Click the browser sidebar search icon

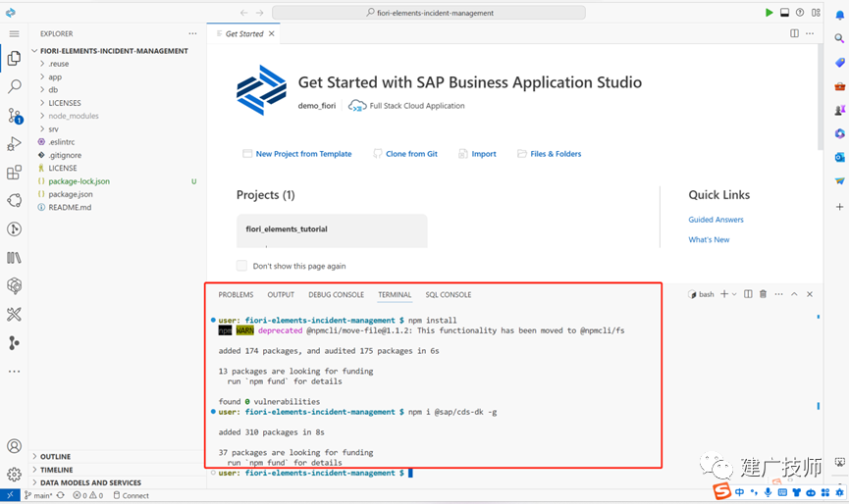[839, 38]
